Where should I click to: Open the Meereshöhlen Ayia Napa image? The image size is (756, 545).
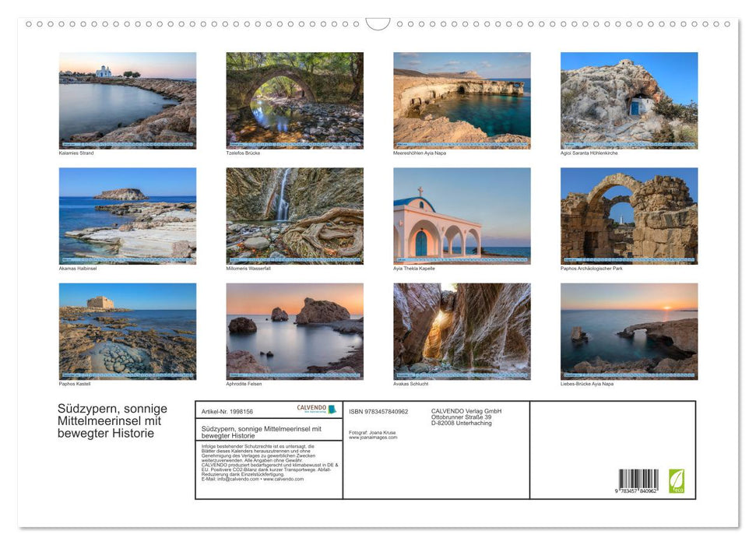(462, 100)
